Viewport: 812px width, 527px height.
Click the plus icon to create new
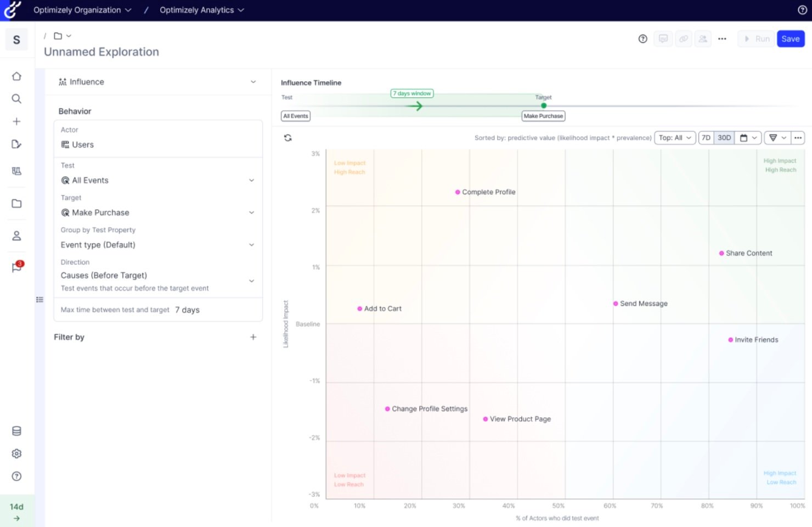point(16,121)
